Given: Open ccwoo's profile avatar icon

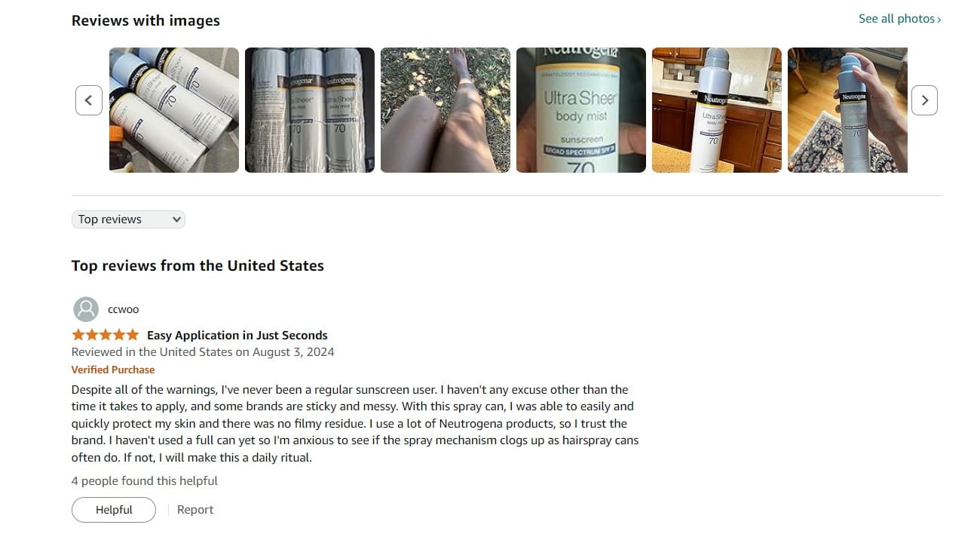Looking at the screenshot, I should [86, 309].
